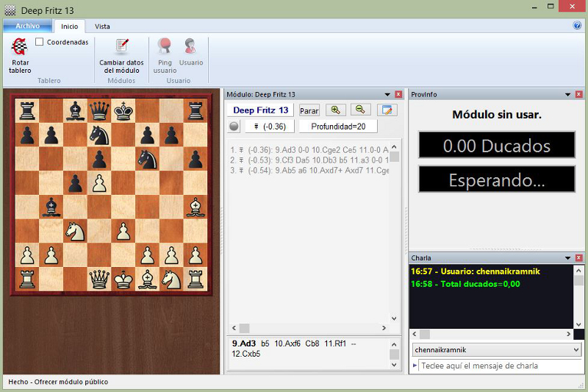Viewport: 588px width, 392px height.
Task: Select the white king on the board
Action: [123, 279]
